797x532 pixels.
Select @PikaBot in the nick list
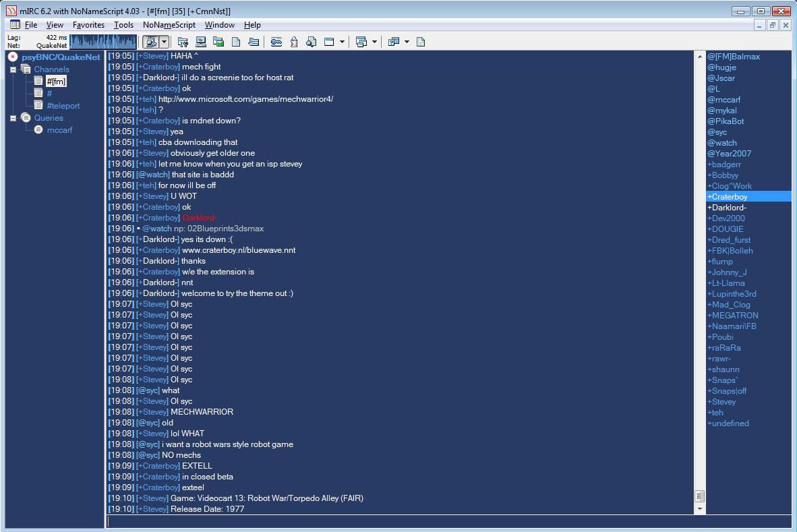point(726,121)
